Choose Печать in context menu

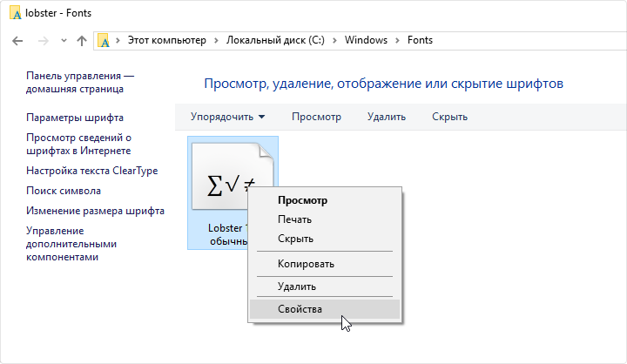(325, 219)
